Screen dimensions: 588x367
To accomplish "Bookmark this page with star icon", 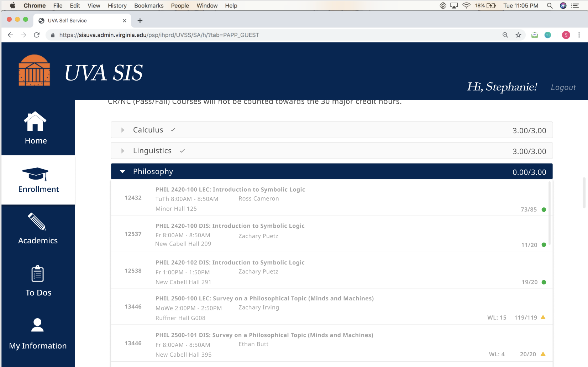I will (518, 35).
